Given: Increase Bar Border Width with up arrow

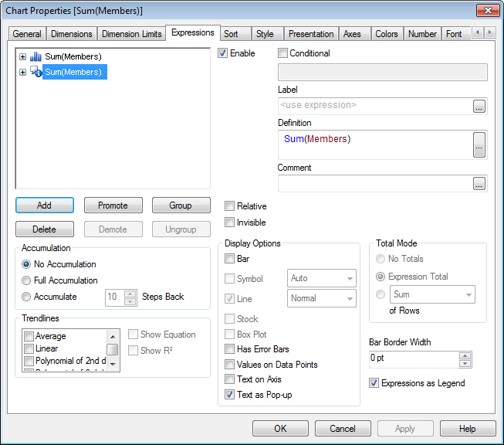Looking at the screenshot, I should [465, 355].
